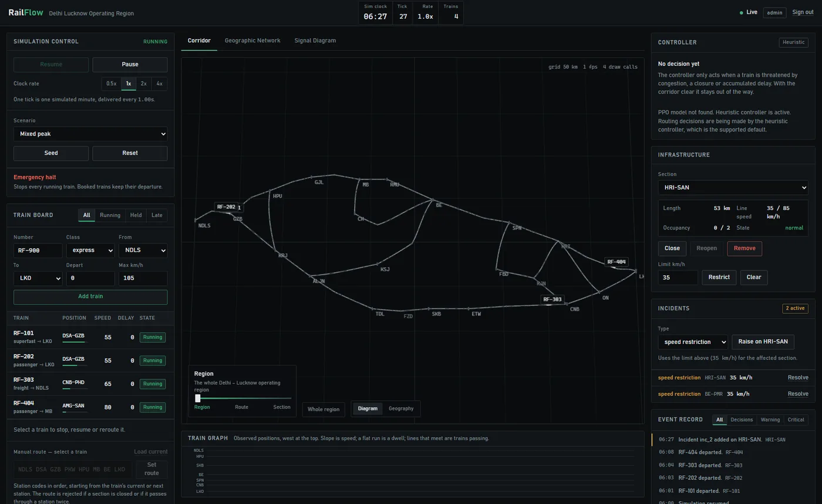The image size is (822, 504).
Task: Switch to the Signal Diagram tab
Action: click(315, 40)
